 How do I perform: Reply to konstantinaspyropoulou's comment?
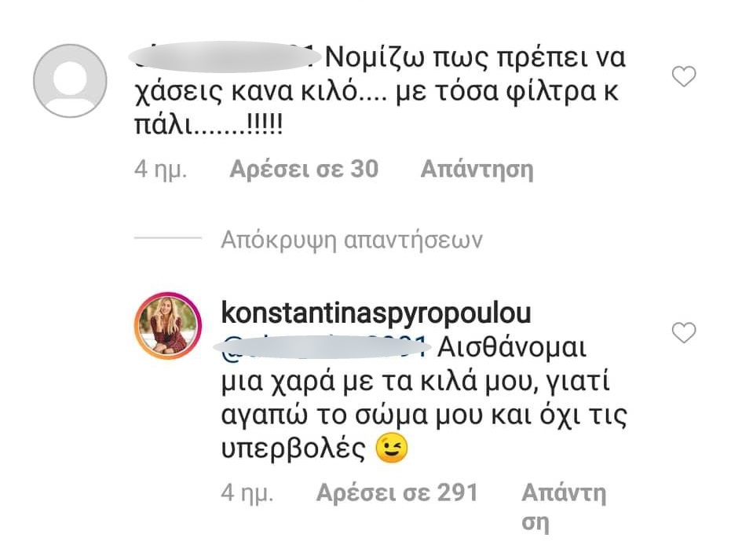[x=564, y=507]
